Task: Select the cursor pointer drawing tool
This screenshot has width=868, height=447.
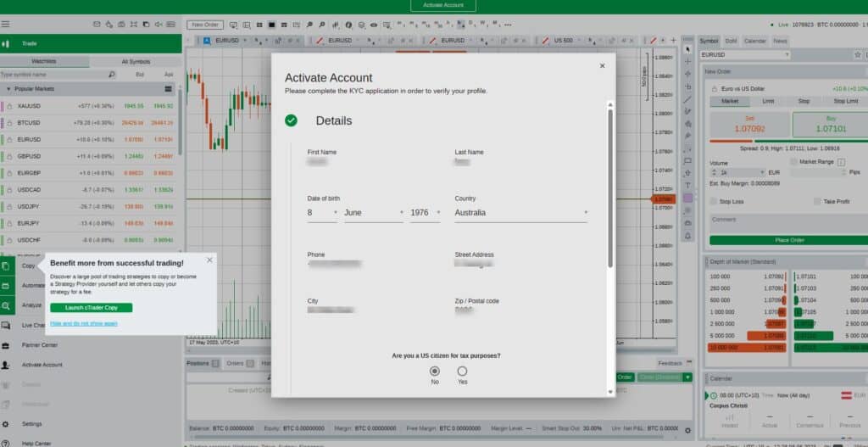Action: pyautogui.click(x=687, y=49)
